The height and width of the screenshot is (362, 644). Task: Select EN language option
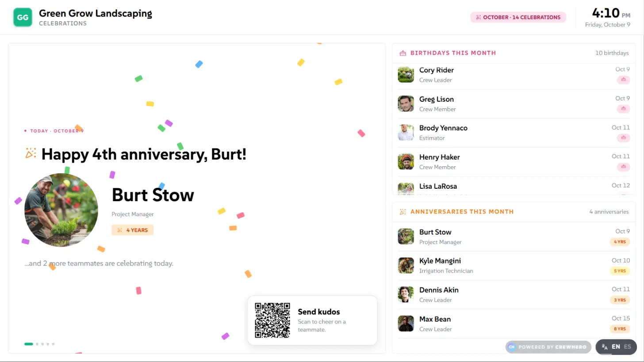[616, 347]
